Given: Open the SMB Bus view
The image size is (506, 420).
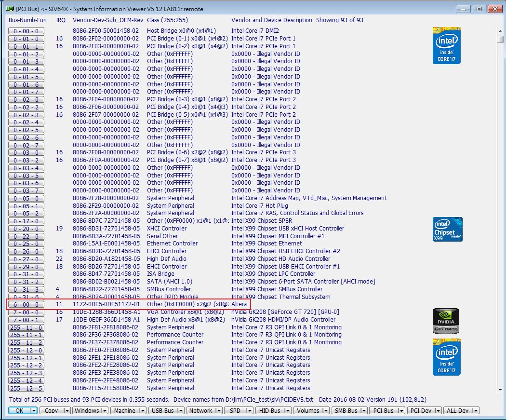Looking at the screenshot, I should [x=346, y=410].
